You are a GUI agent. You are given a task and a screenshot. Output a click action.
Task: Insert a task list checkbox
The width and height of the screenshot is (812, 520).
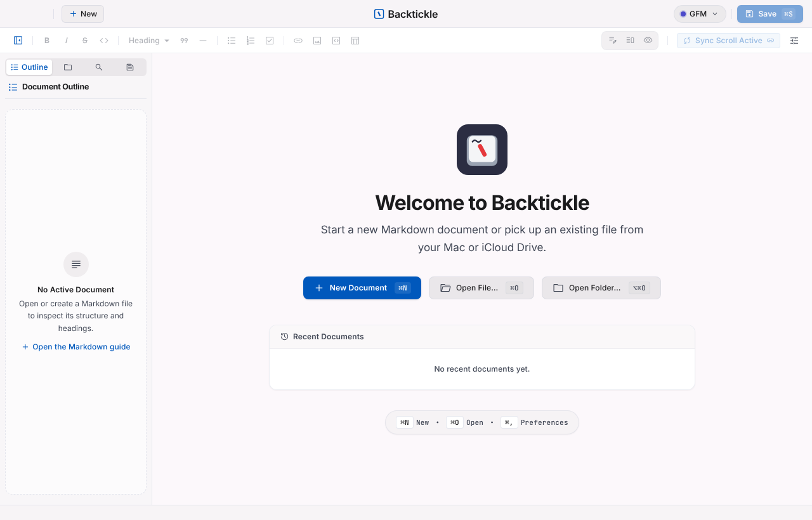(270, 41)
